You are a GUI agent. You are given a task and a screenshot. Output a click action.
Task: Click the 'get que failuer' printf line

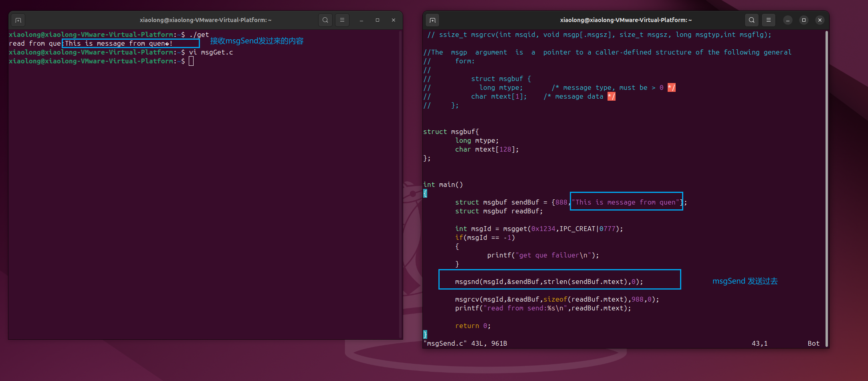[543, 255]
